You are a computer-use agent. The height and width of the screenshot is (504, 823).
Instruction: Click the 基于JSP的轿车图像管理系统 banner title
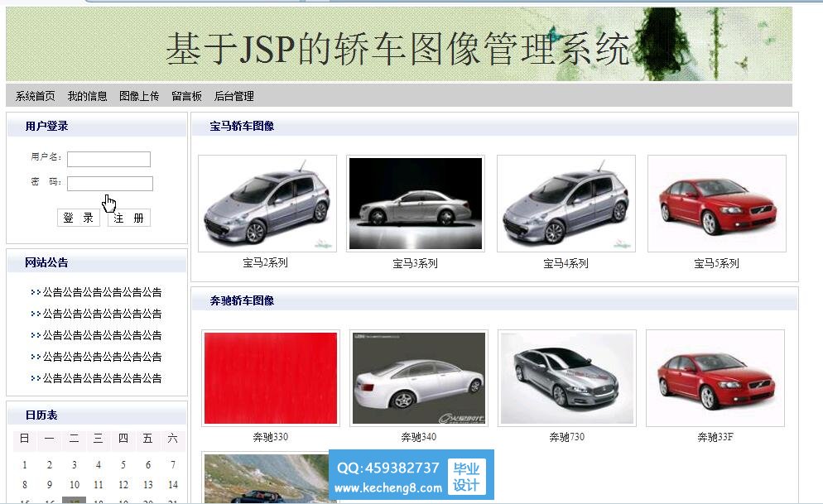398,48
